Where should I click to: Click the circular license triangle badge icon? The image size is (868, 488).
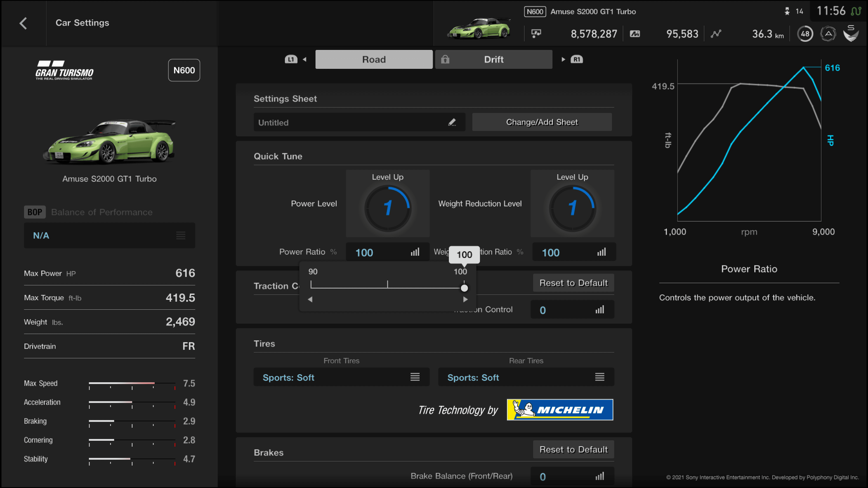tap(828, 34)
